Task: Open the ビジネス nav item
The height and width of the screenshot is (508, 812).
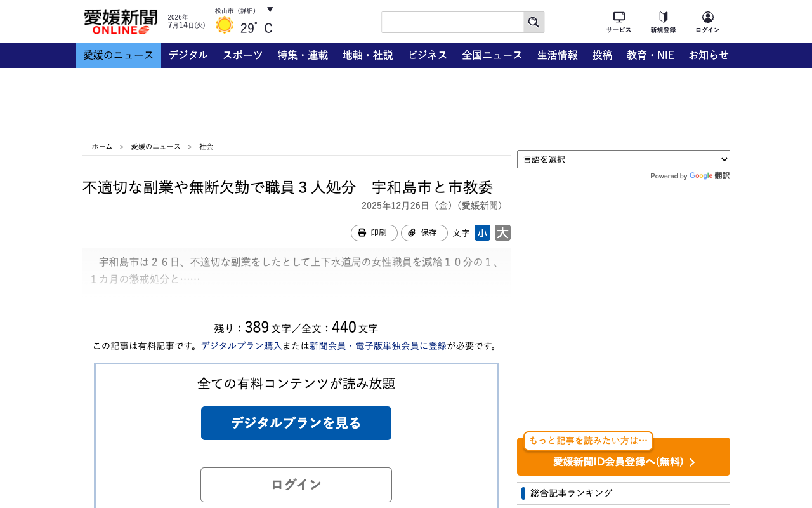Action: [x=428, y=55]
